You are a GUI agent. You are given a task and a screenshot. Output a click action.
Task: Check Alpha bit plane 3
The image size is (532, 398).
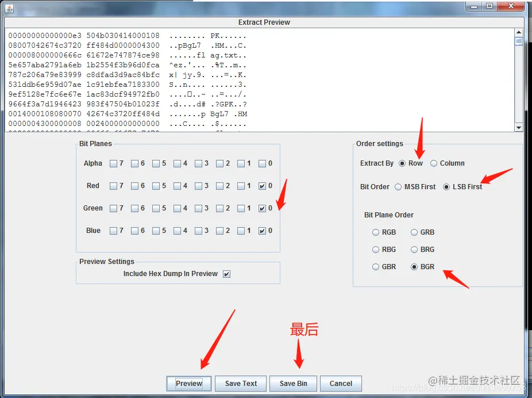pyautogui.click(x=198, y=164)
